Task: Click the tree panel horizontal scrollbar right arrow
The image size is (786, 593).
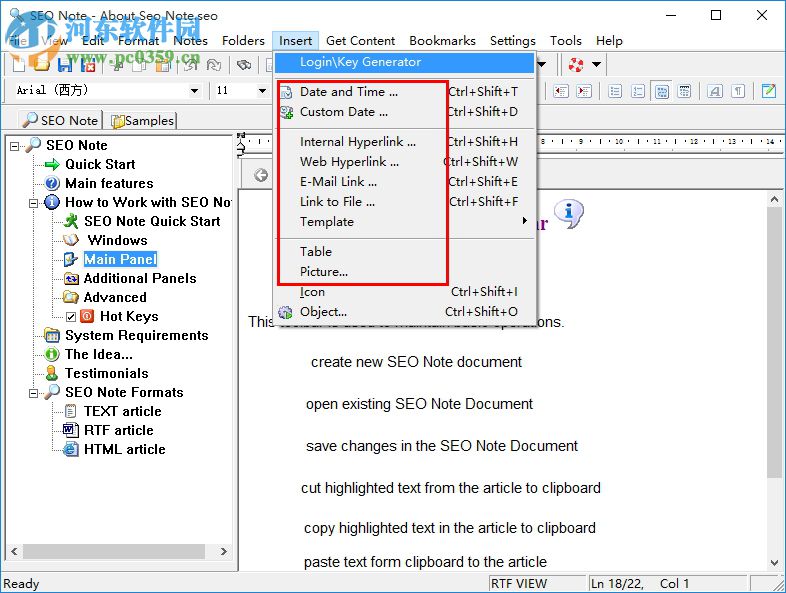Action: point(224,551)
